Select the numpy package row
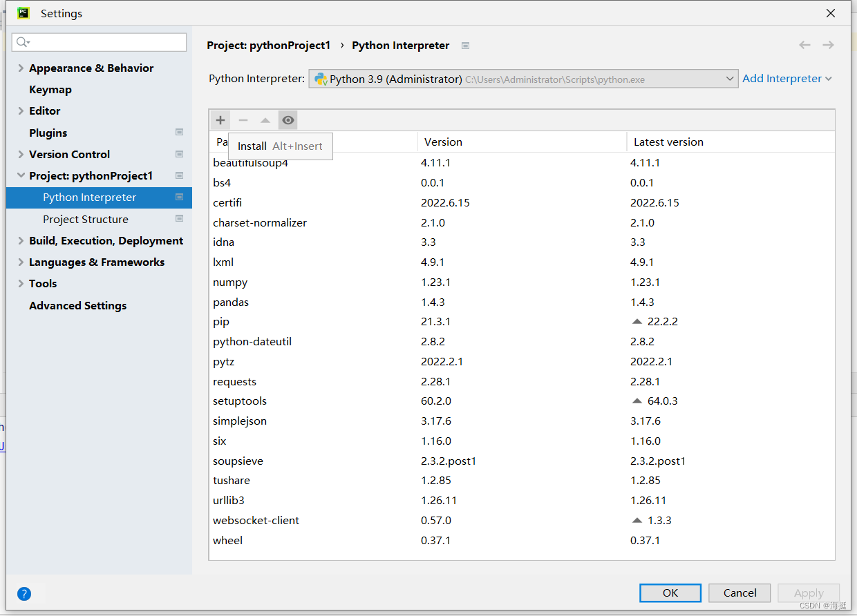The height and width of the screenshot is (616, 857). coord(522,282)
